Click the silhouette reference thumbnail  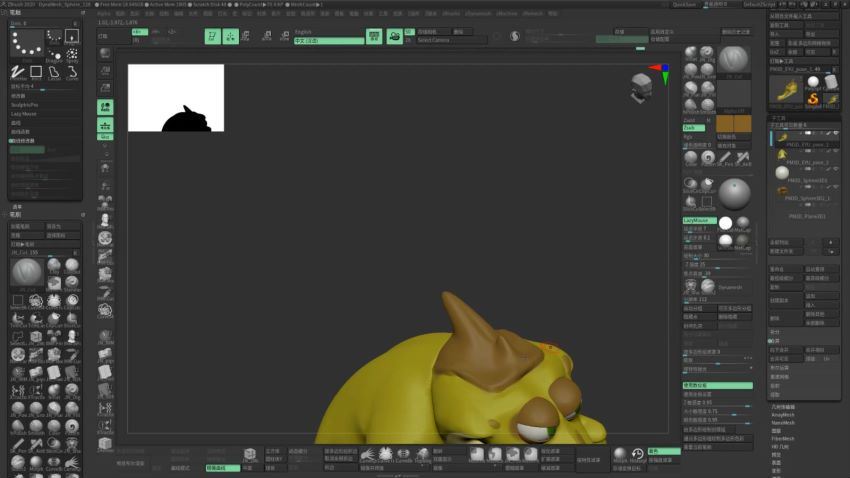click(176, 98)
